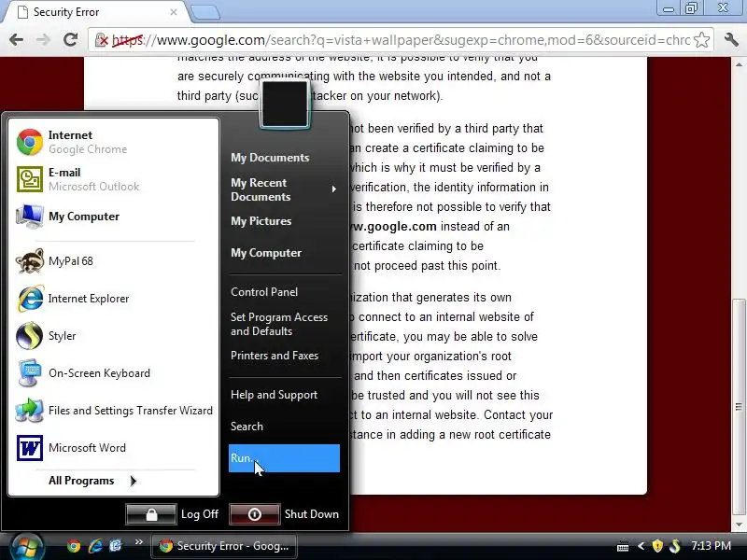Click the Log Off label
The height and width of the screenshot is (560, 747).
click(200, 514)
